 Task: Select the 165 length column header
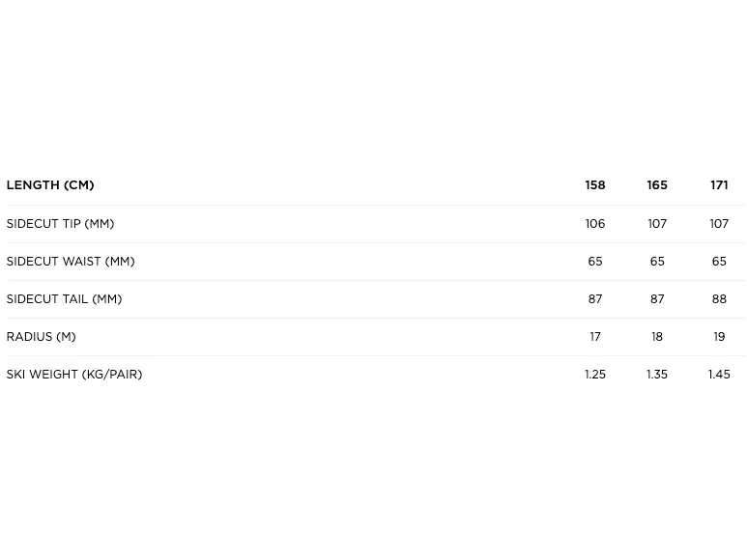657,185
